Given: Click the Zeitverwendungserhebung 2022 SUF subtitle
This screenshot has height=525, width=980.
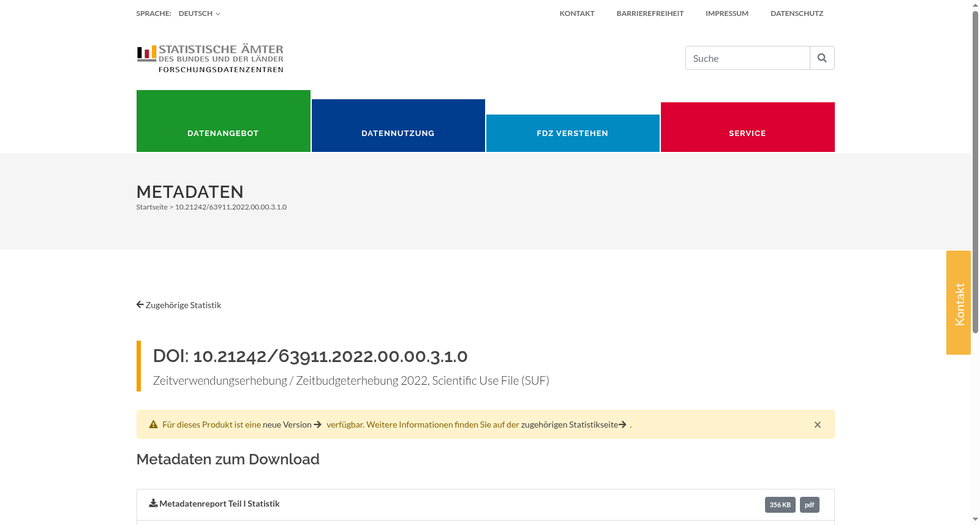Looking at the screenshot, I should click(x=351, y=380).
